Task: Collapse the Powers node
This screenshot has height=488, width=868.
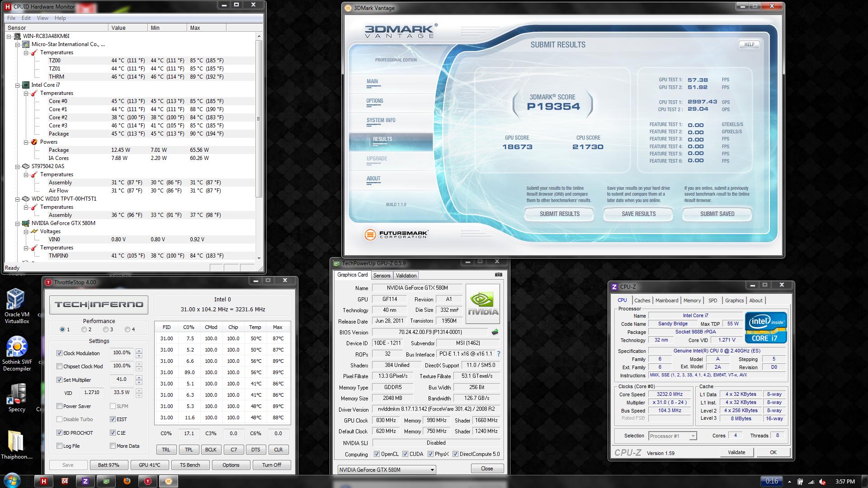Action: point(26,142)
